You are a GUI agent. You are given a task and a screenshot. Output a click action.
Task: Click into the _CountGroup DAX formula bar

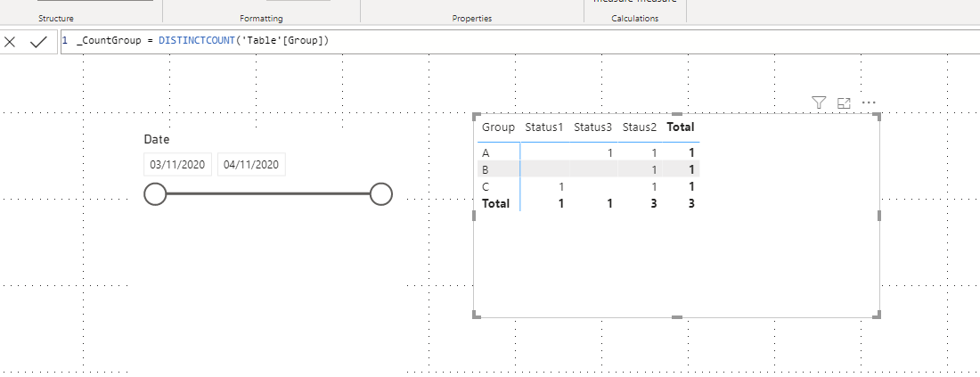(x=520, y=41)
